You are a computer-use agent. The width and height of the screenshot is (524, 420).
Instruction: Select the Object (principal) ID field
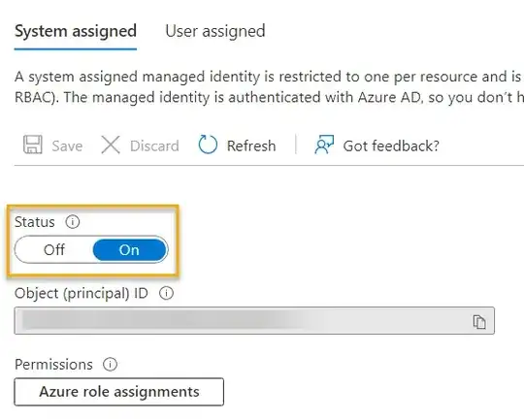click(x=254, y=320)
